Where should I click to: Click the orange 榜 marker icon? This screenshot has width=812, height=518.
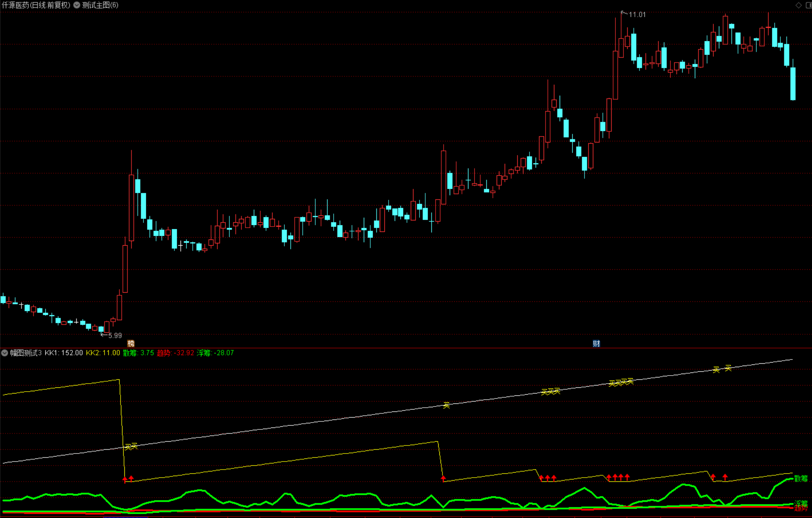131,343
